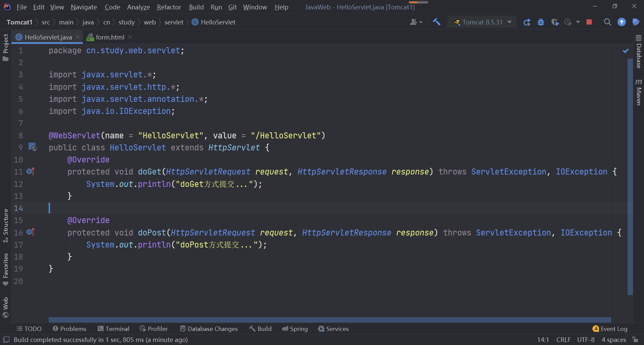644x345 pixels.
Task: Click the servlet breadcrumb in the navigation bar
Action: (x=174, y=22)
